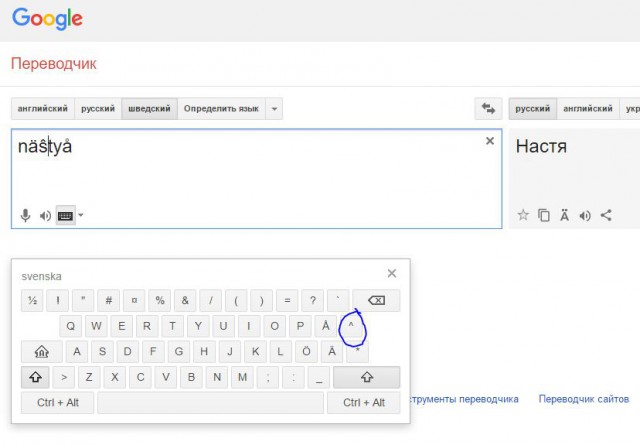Screen dimensions: 640x445
Task: Click the microphone voice input icon
Action: pyautogui.click(x=25, y=215)
